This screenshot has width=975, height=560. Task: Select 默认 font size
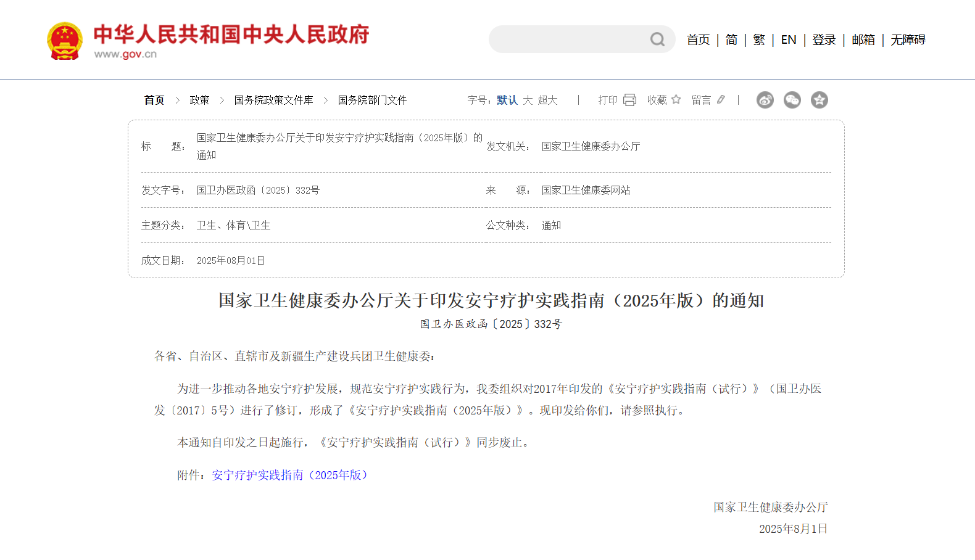coord(507,100)
